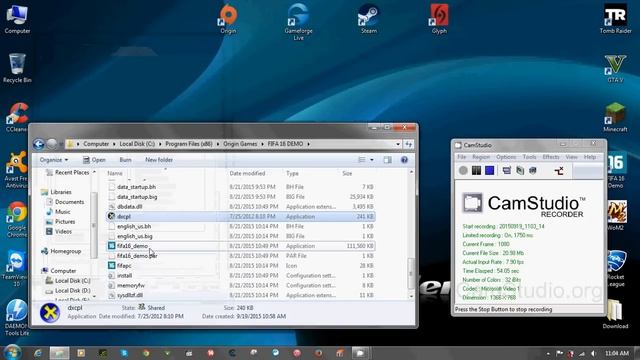Click CamStudio Toggle View toolbar icon

coord(507,171)
